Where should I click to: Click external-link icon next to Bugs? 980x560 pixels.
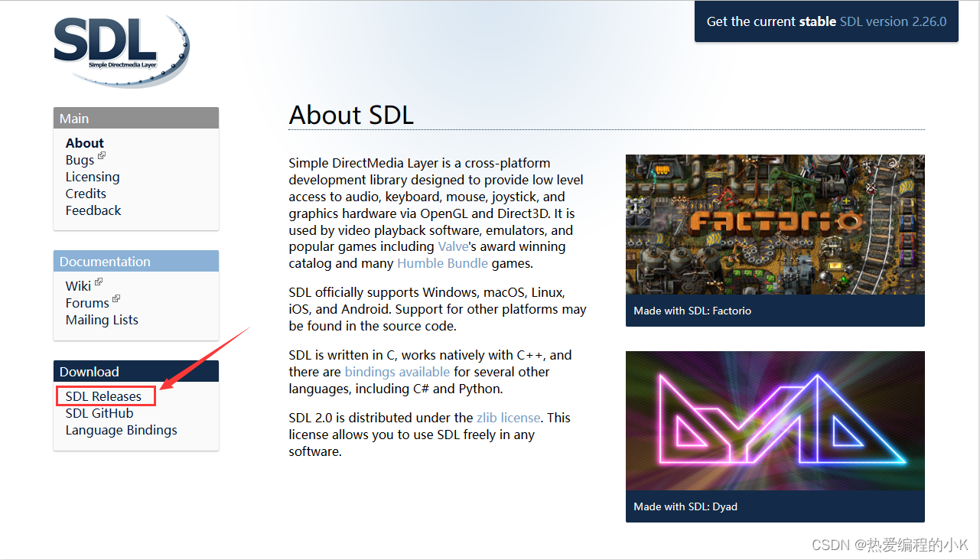point(102,156)
